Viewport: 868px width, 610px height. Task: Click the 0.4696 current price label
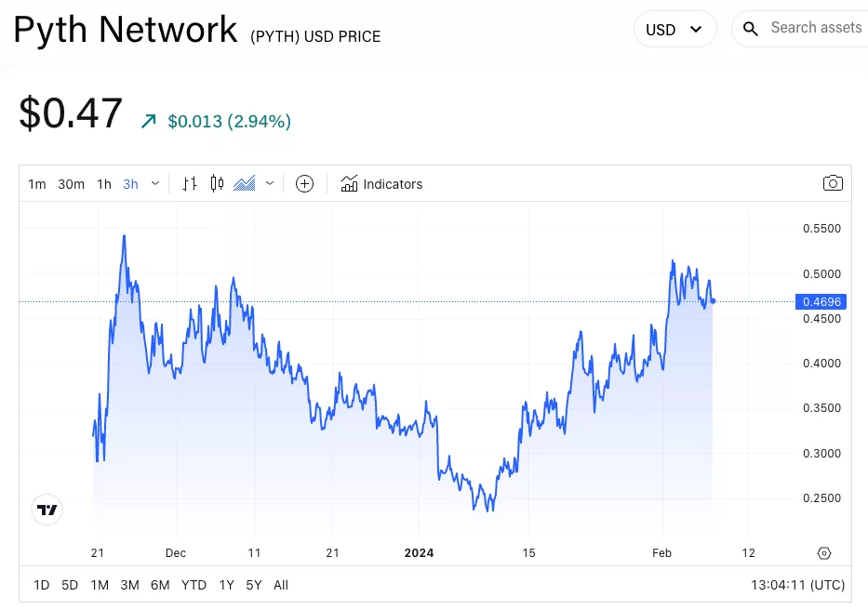(x=820, y=301)
